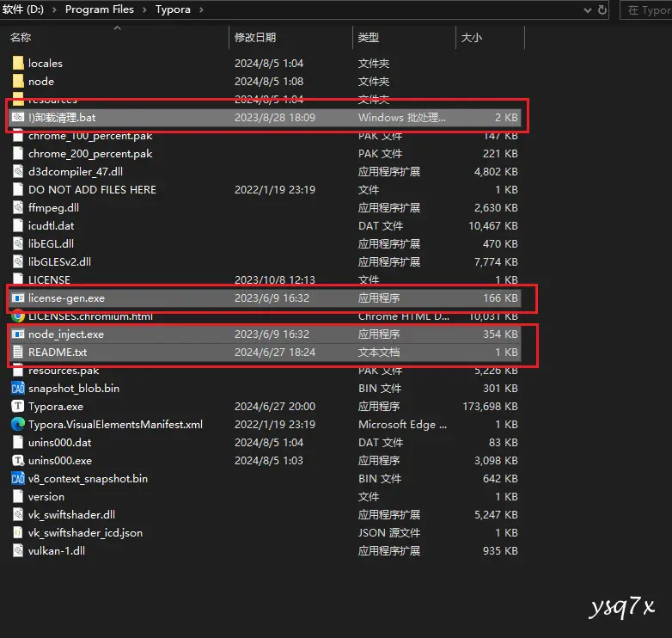The image size is (672, 638).
Task: Click the version file icon
Action: pyautogui.click(x=18, y=496)
